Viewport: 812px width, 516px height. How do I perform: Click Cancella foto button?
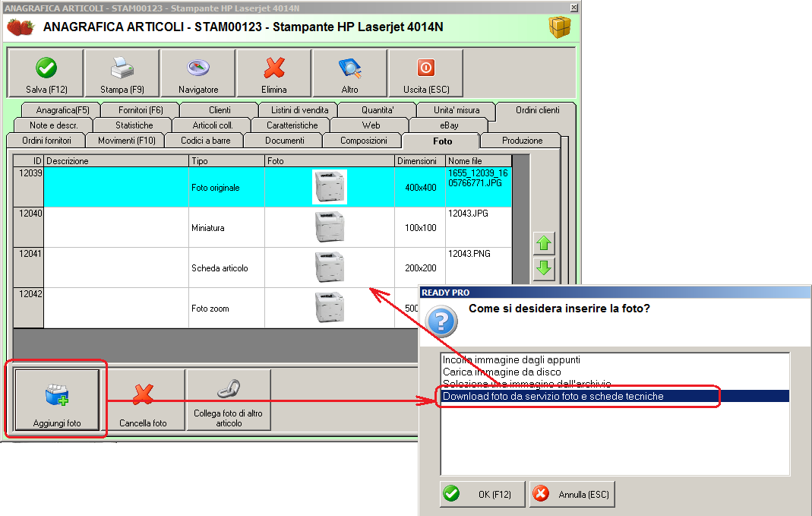(143, 400)
